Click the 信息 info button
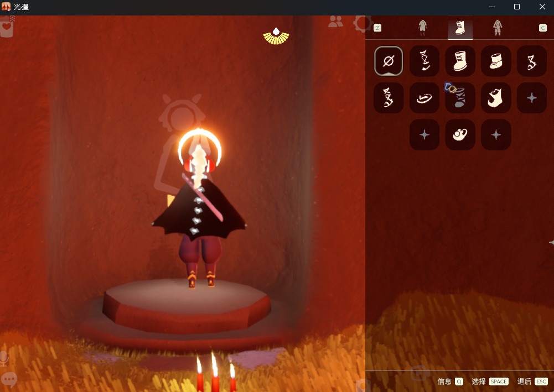The height and width of the screenshot is (392, 554). 444,381
